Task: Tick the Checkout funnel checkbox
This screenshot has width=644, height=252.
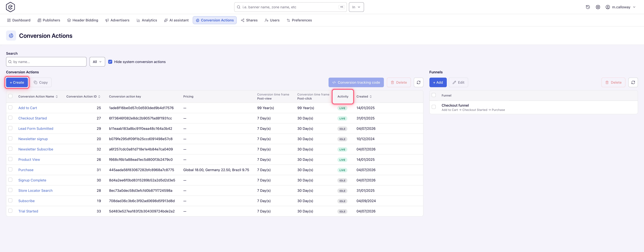Action: (x=434, y=107)
